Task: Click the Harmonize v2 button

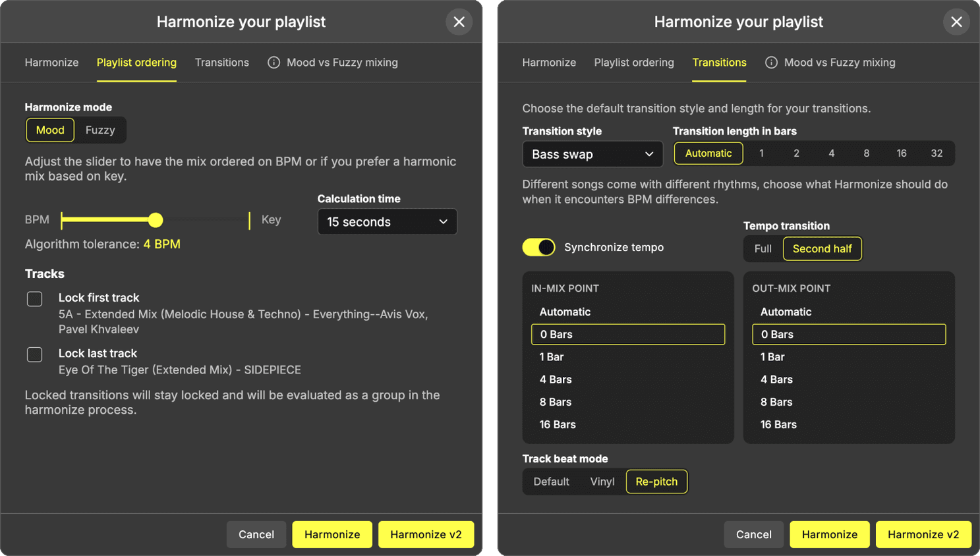Action: [x=426, y=534]
